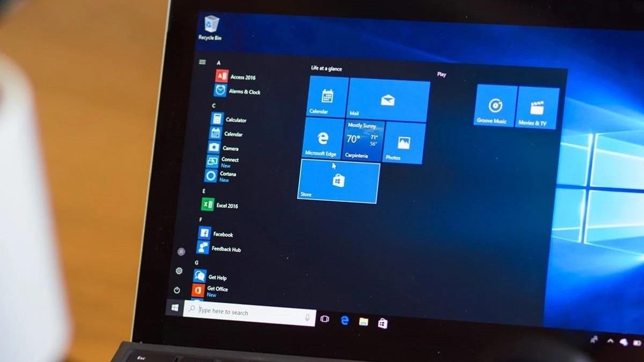644x362 pixels.
Task: Click the user account icon
Action: click(x=181, y=251)
